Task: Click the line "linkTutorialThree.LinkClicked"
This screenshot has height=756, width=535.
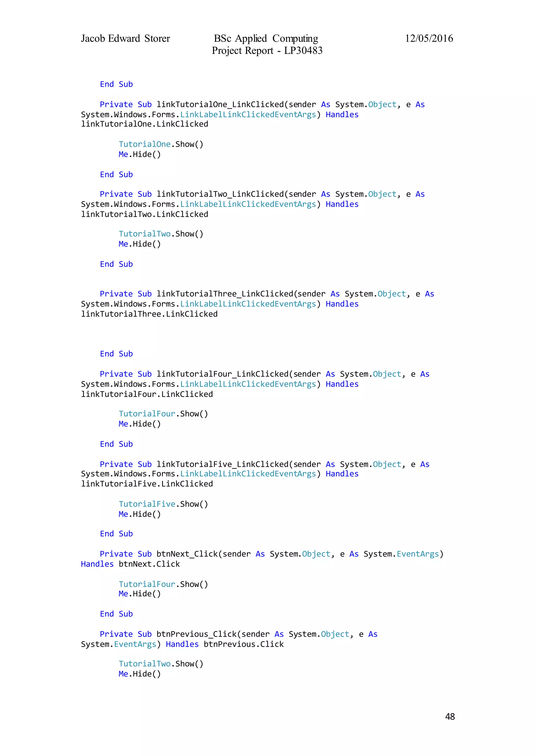Action: coord(149,314)
